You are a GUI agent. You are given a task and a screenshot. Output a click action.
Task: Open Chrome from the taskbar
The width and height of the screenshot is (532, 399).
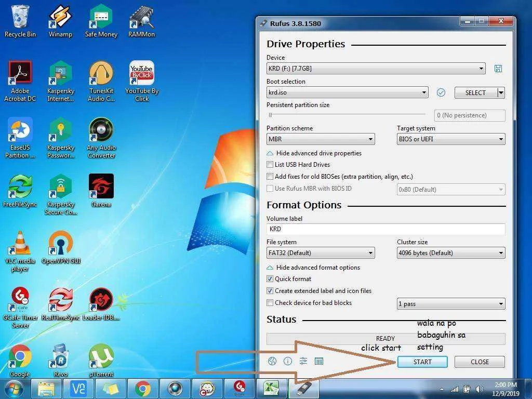click(143, 389)
